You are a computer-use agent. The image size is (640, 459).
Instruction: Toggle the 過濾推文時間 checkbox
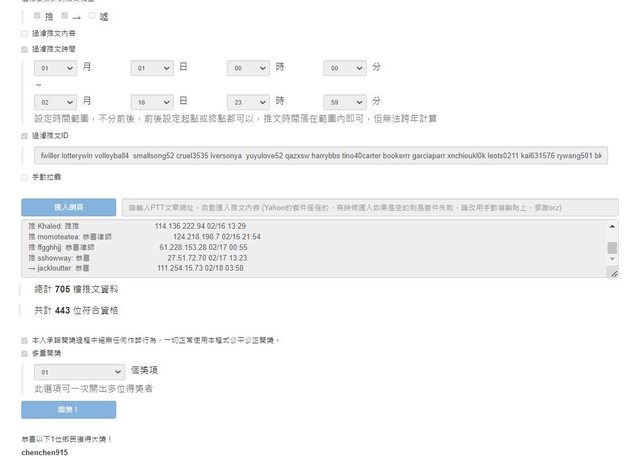24,49
